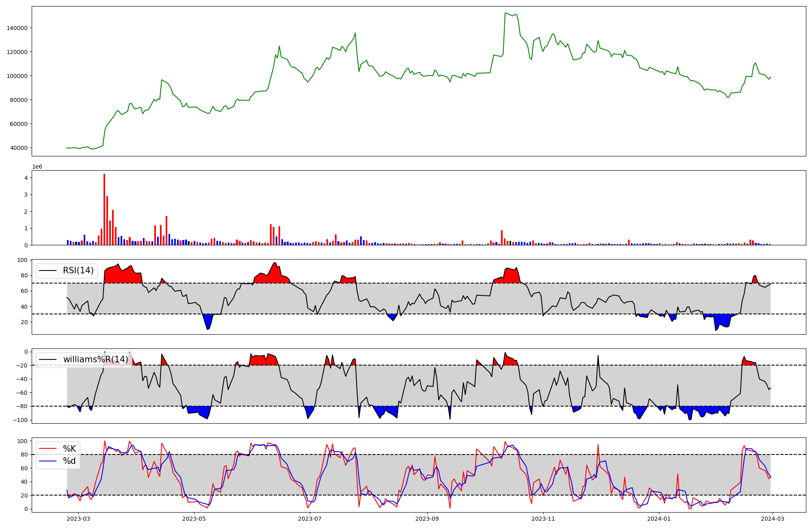Screen dimensions: 812x528
Task: Click the blue %d legend line
Action: [x=47, y=461]
